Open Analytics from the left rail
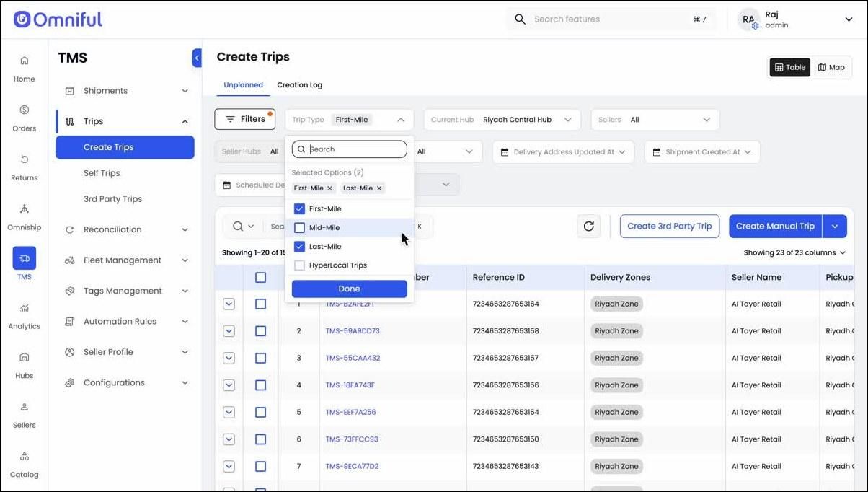The image size is (868, 492). [x=24, y=316]
